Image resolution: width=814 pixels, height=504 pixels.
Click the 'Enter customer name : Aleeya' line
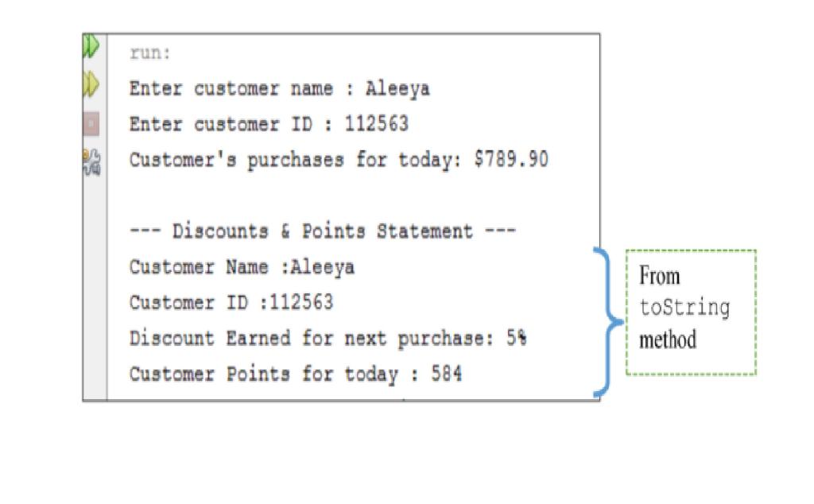279,89
